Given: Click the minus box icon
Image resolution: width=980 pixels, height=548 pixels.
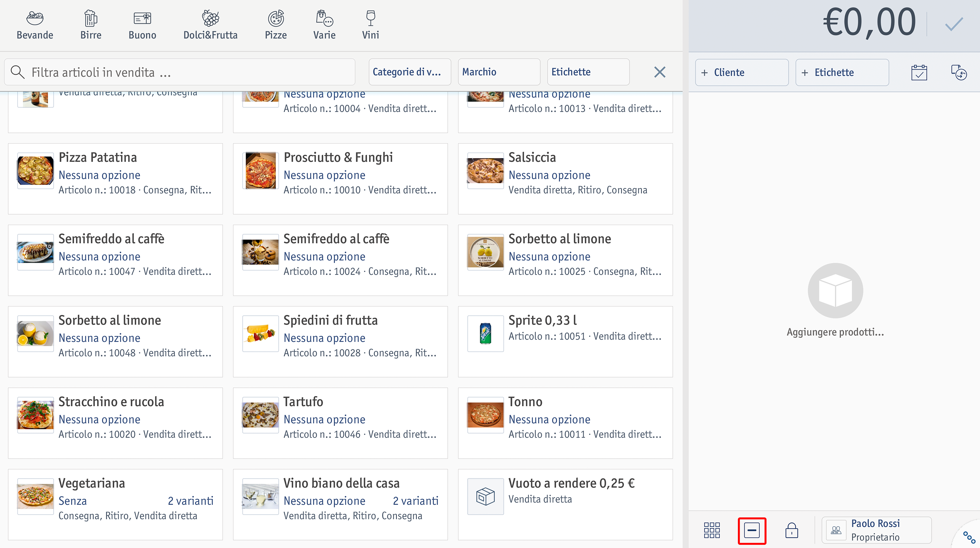Looking at the screenshot, I should pos(752,530).
